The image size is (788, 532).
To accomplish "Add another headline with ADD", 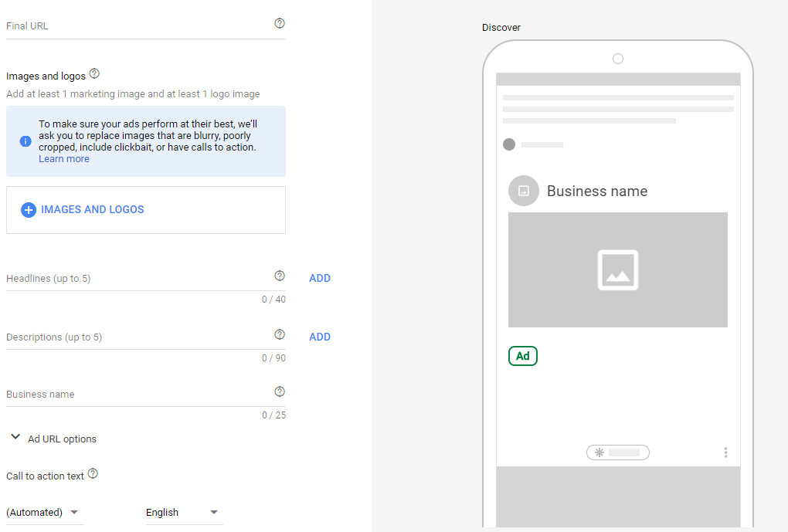I will (x=320, y=278).
